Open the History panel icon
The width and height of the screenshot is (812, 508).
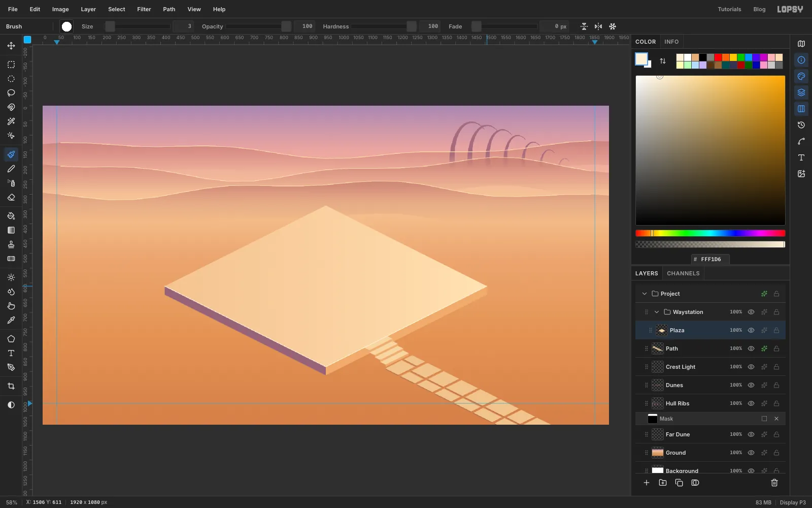(x=801, y=125)
